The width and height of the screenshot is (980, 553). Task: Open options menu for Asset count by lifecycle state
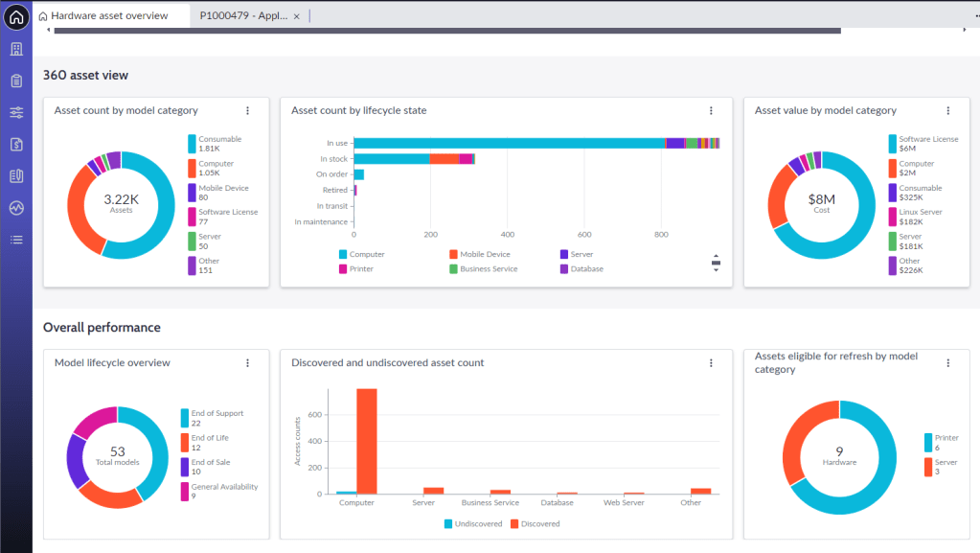click(711, 111)
